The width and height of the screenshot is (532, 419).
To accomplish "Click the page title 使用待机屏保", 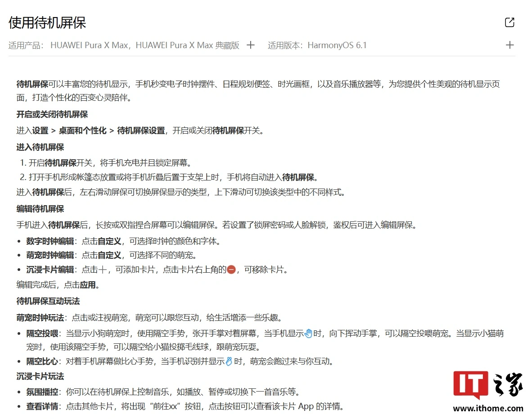I will (47, 23).
